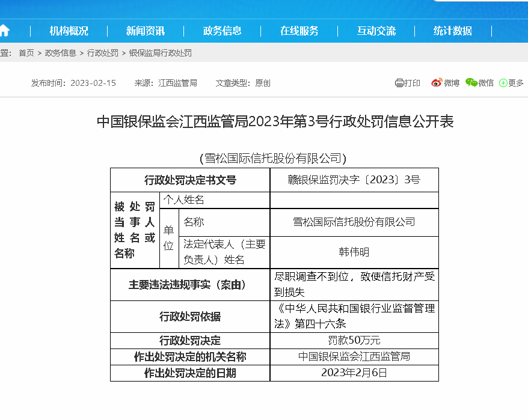Share via the WeChat icon
Screen dimensions: 528x420
click(x=471, y=82)
